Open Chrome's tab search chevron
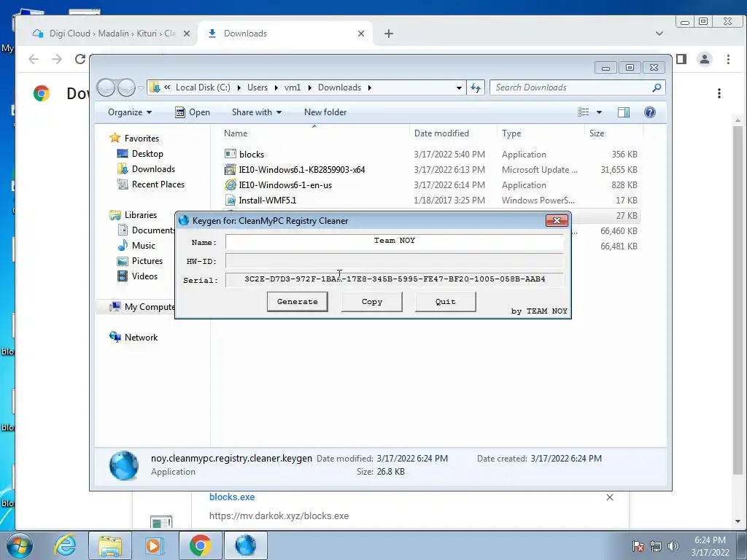Screen dimensions: 747x560 click(659, 34)
